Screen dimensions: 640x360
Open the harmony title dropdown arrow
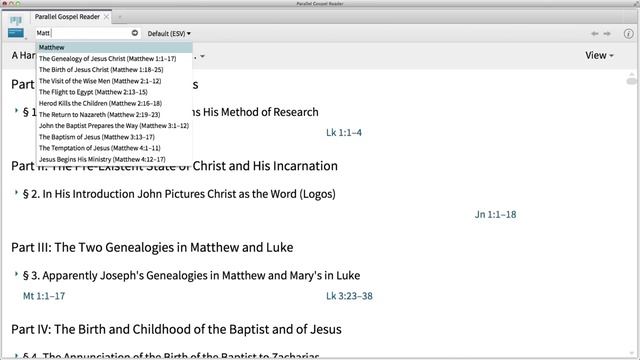click(x=202, y=56)
